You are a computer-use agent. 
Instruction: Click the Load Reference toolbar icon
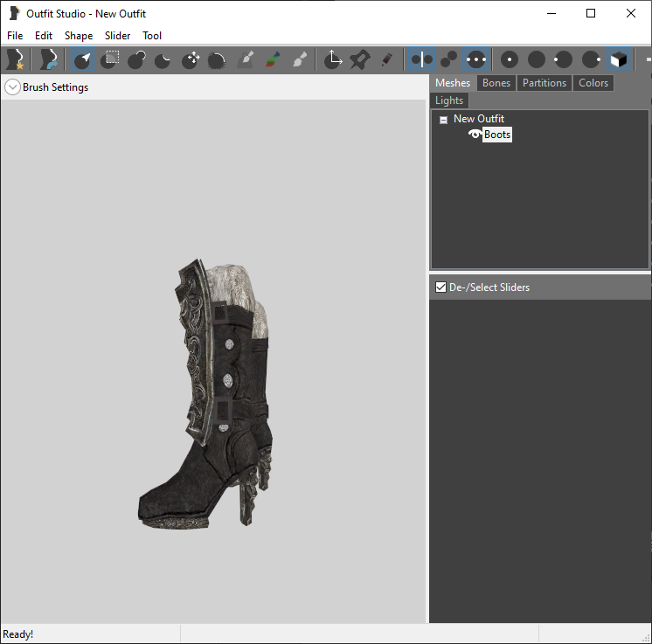48,60
